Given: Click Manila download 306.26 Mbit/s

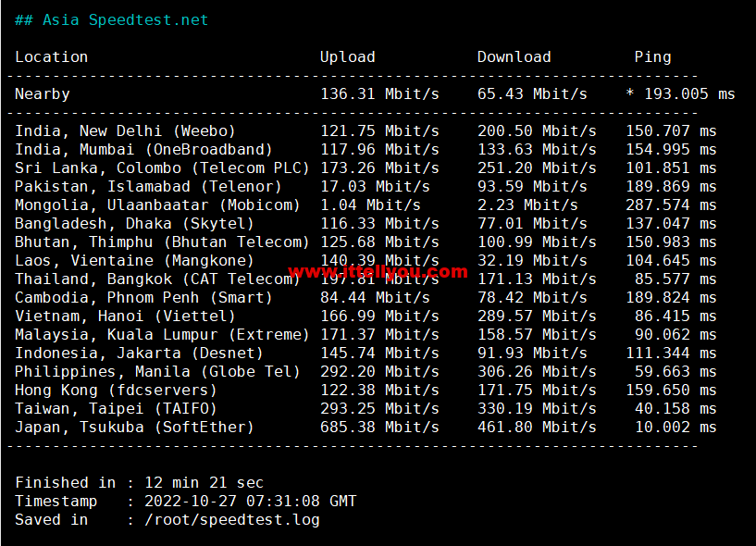Looking at the screenshot, I should coord(537,372).
